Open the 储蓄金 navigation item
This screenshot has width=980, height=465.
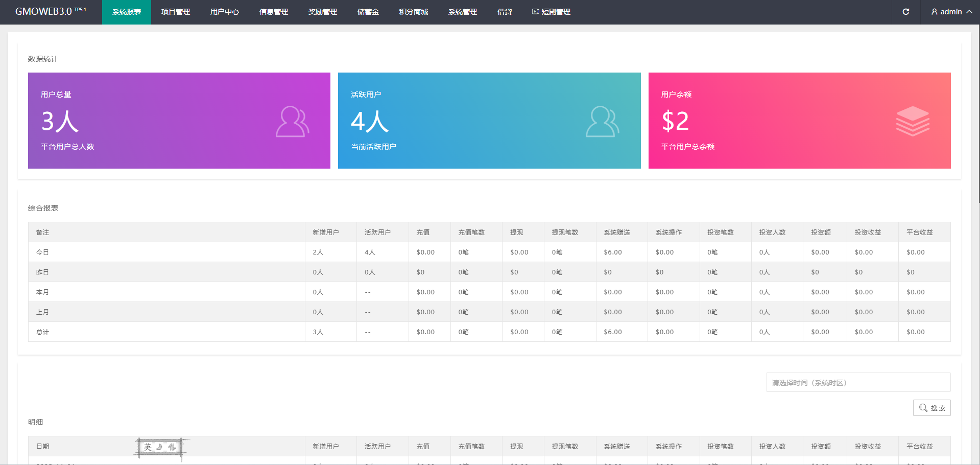[368, 12]
